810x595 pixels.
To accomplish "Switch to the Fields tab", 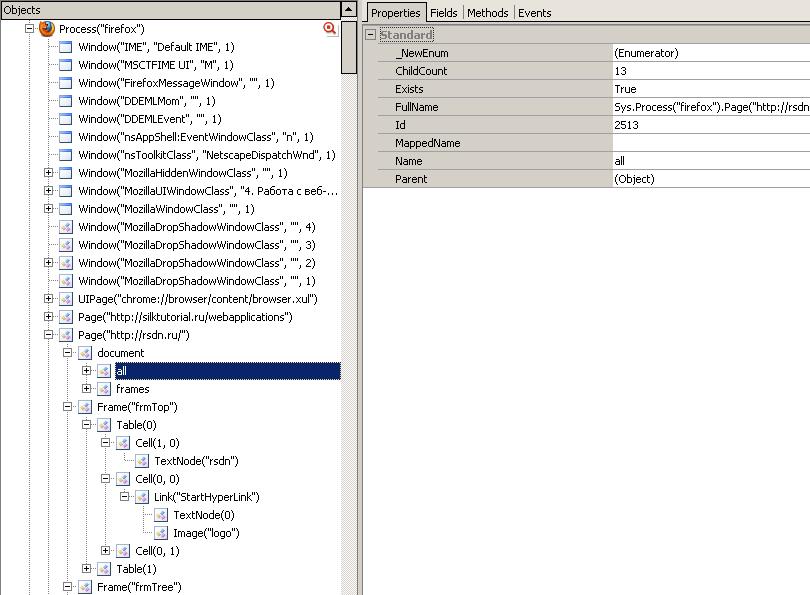I will 444,13.
